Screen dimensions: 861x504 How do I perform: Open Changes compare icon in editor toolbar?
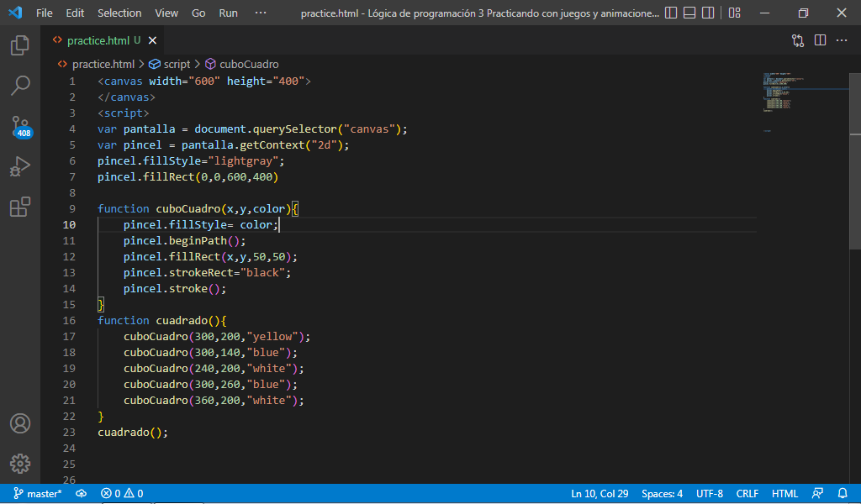(x=798, y=40)
